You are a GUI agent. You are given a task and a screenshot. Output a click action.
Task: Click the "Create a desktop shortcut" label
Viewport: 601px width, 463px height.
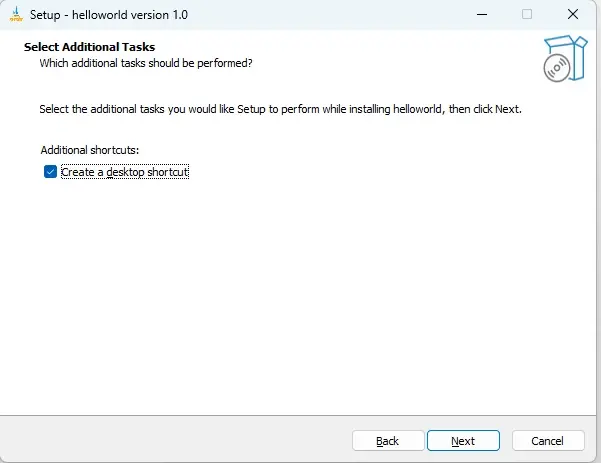pos(125,172)
